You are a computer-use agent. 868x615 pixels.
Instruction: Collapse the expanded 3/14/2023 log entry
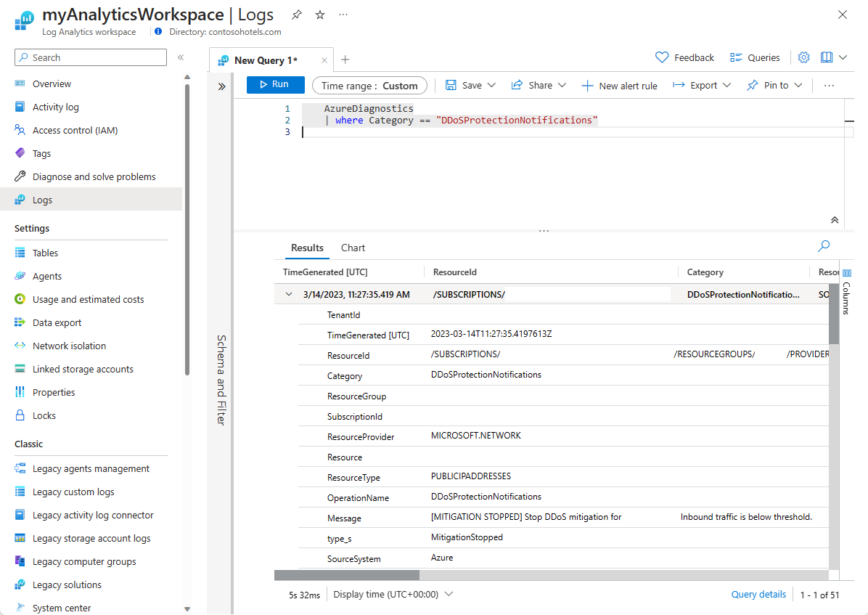289,293
